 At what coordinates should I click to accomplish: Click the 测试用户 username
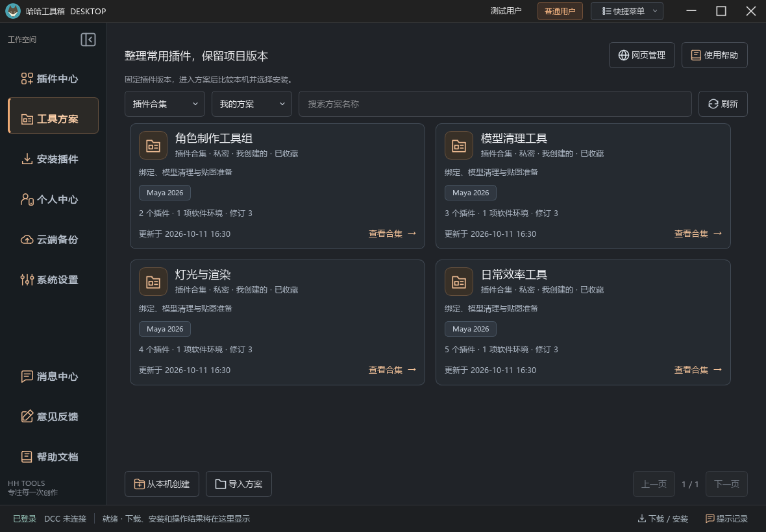pos(506,11)
